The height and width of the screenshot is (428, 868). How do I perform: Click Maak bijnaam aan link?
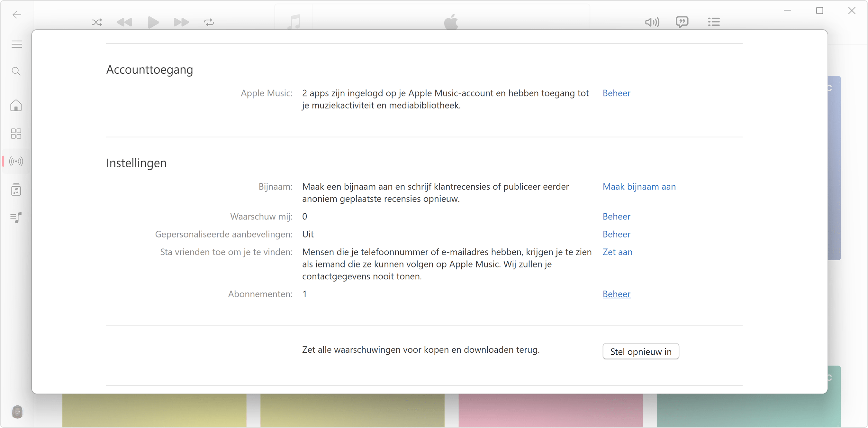coord(639,187)
